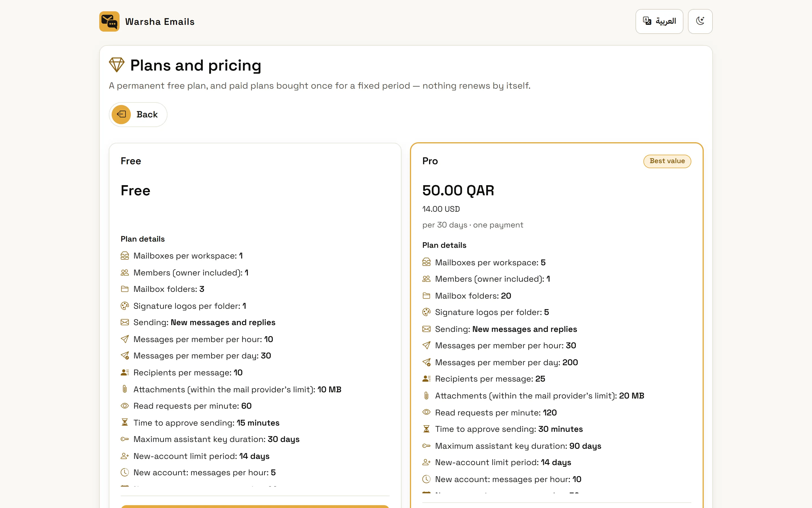Click the Plans and pricing heading
The height and width of the screenshot is (508, 812).
click(x=196, y=65)
